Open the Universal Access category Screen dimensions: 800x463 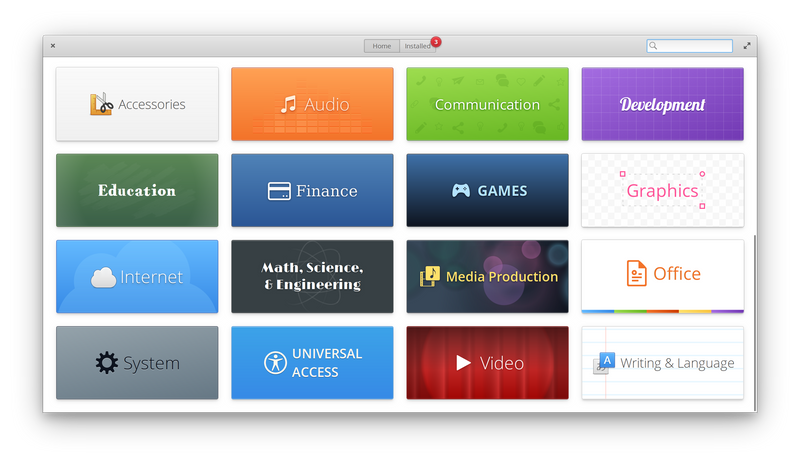312,363
